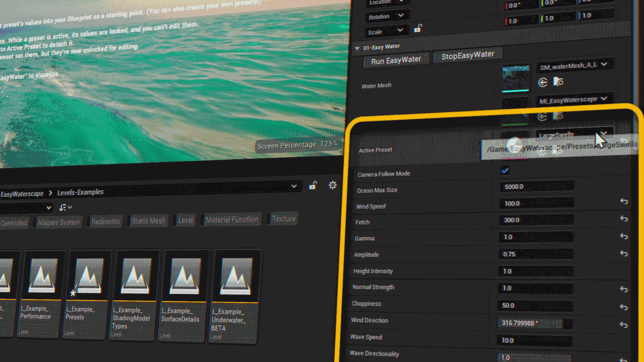The width and height of the screenshot is (644, 362).
Task: Click the Wind Direction slider value
Action: pyautogui.click(x=535, y=323)
